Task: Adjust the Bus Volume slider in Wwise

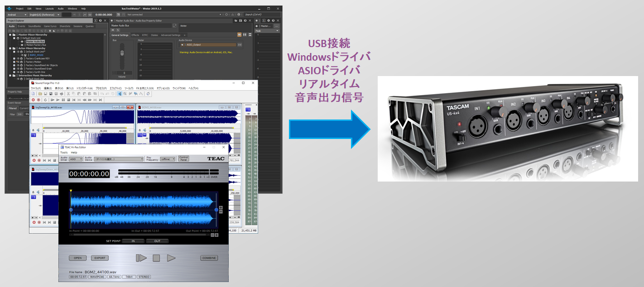Action: [x=121, y=54]
